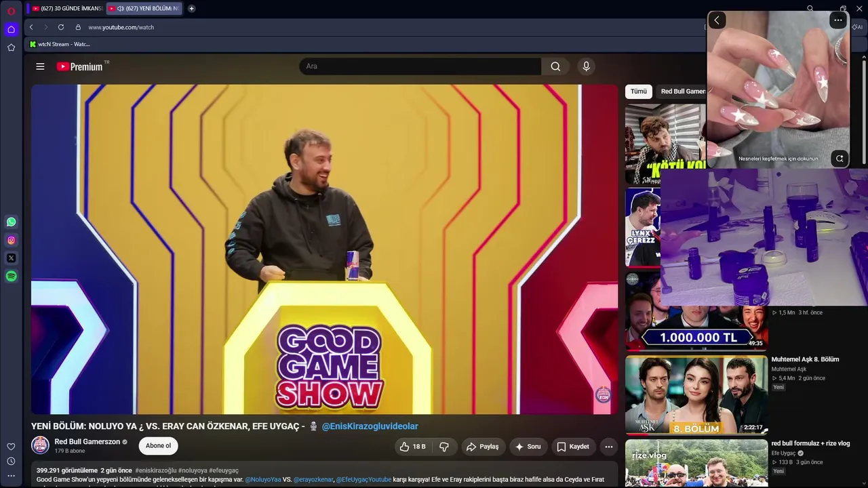Viewport: 868px width, 488px height.
Task: Play the rize vlog video thumbnail
Action: point(696,464)
